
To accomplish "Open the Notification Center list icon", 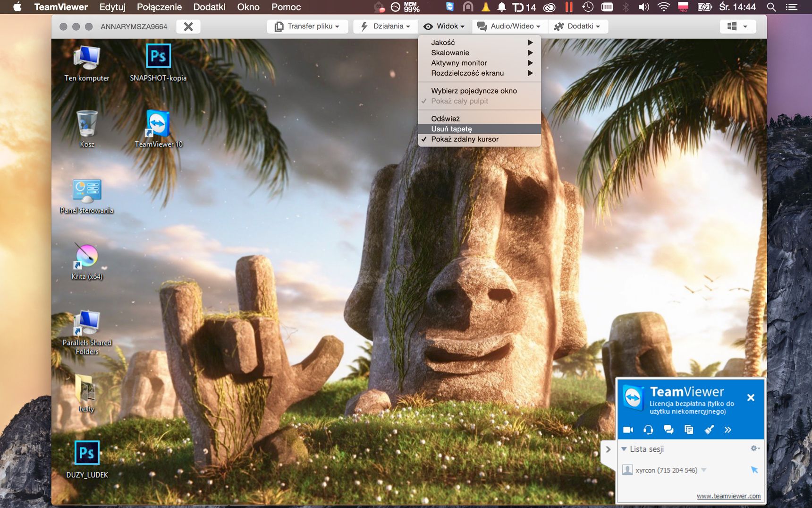I will (792, 7).
